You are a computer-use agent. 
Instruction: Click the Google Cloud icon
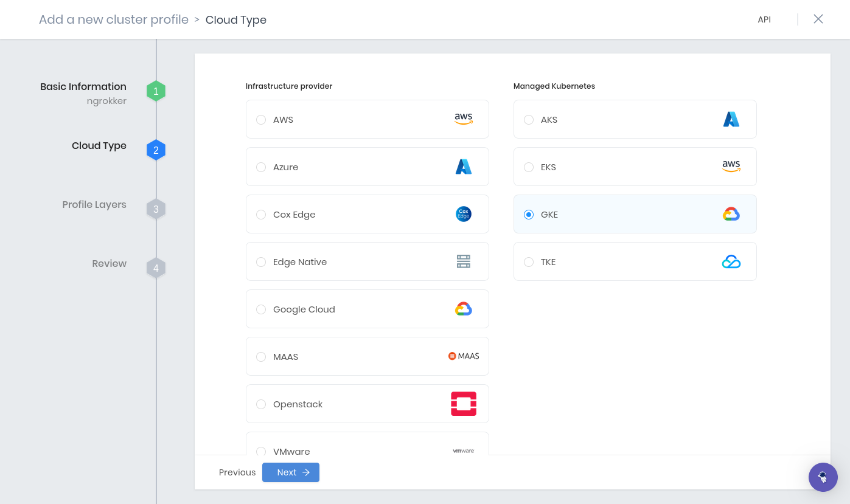[x=463, y=308]
